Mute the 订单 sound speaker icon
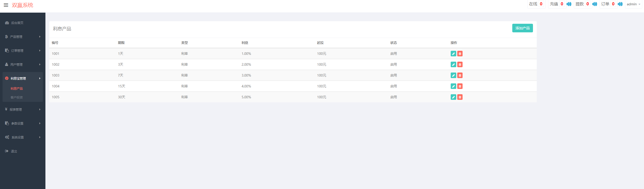The image size is (644, 189). (620, 4)
